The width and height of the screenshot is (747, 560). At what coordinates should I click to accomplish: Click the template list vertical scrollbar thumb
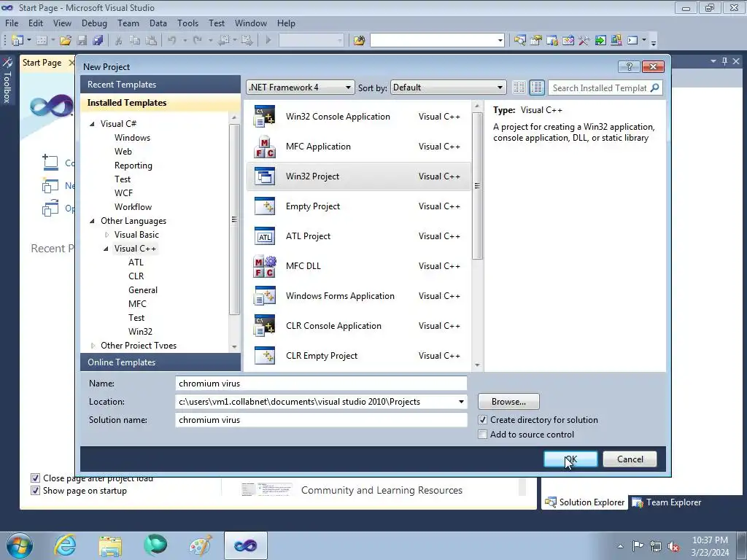coord(477,186)
